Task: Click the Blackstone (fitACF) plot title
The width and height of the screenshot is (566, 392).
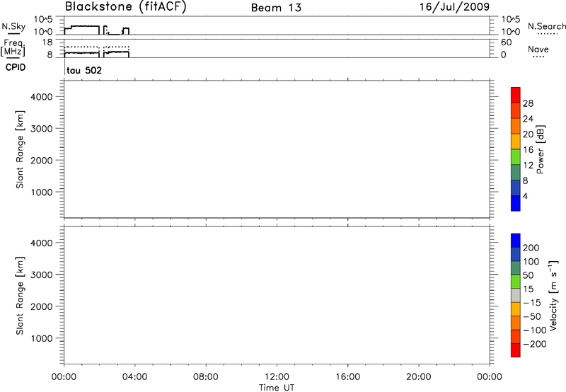Action: [126, 7]
